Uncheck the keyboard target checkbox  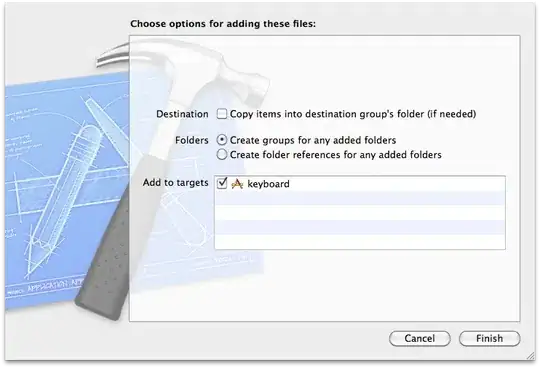click(222, 183)
